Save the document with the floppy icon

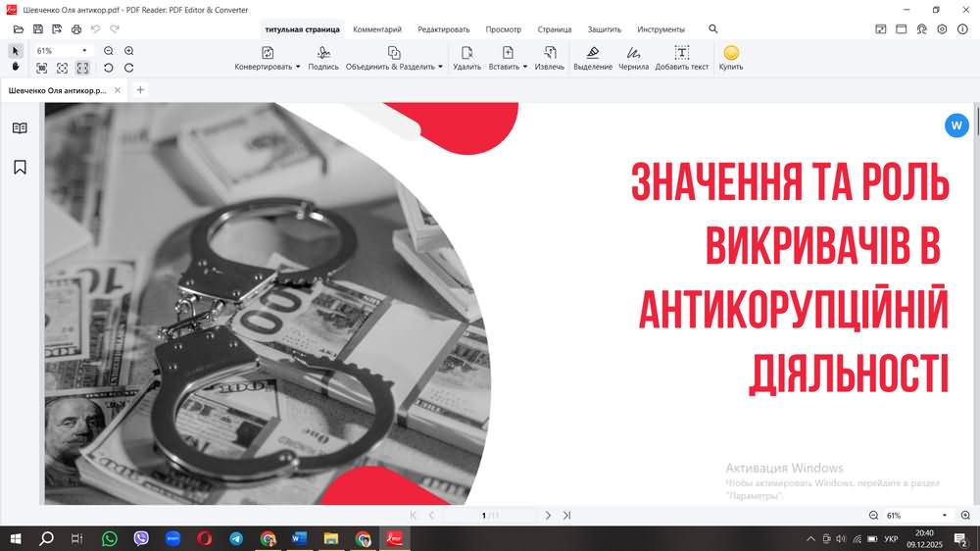point(38,29)
